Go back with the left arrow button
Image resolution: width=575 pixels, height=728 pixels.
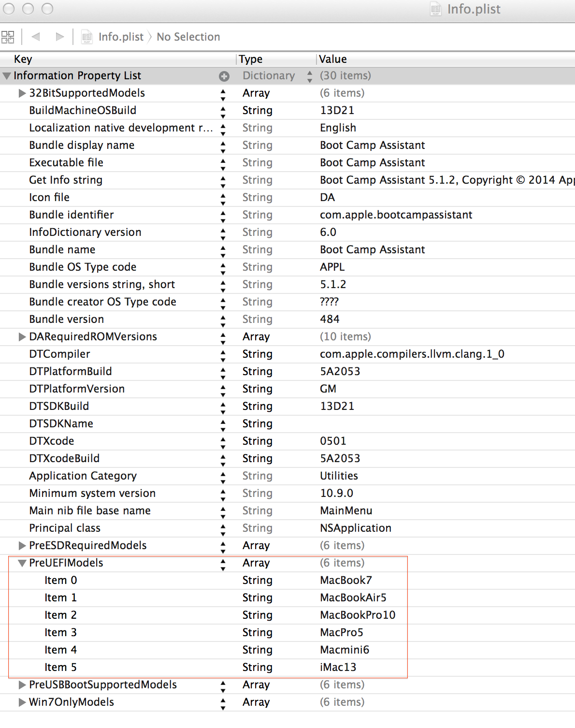click(35, 37)
